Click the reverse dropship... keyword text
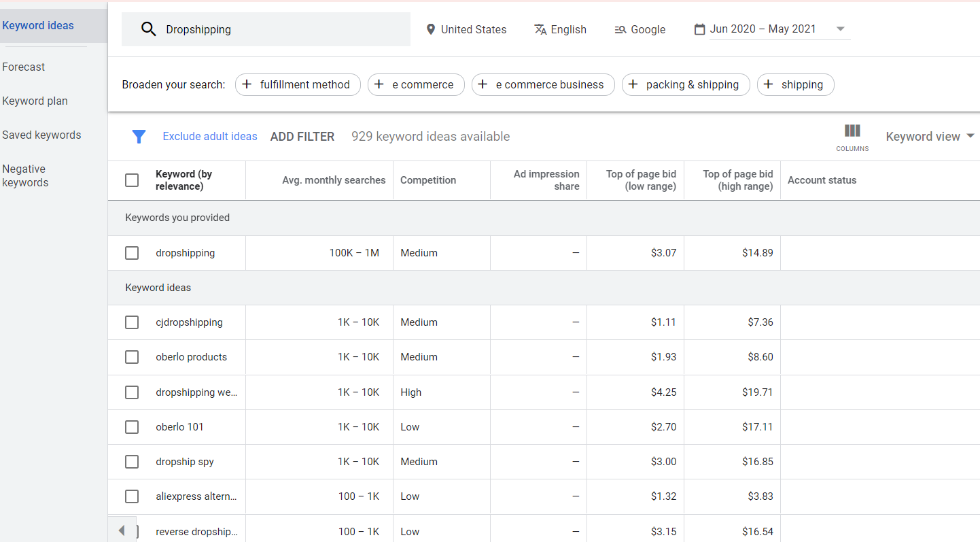980x542 pixels. 196,532
